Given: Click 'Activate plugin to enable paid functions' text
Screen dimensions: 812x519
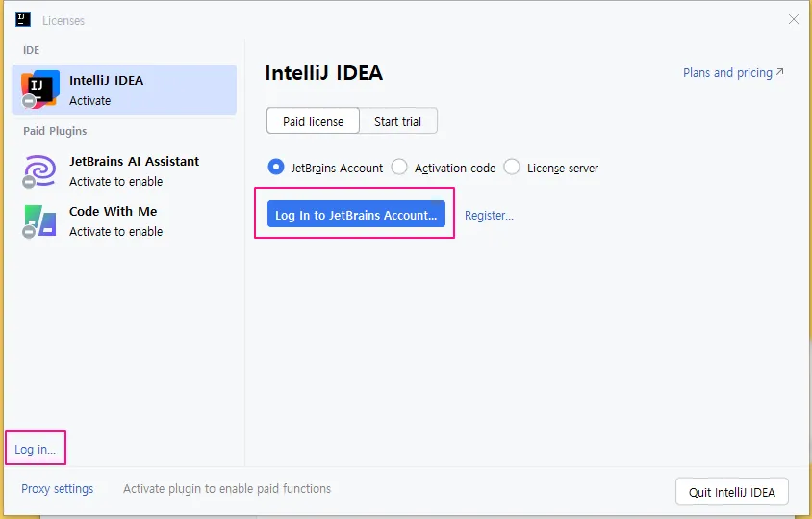Looking at the screenshot, I should [x=227, y=489].
